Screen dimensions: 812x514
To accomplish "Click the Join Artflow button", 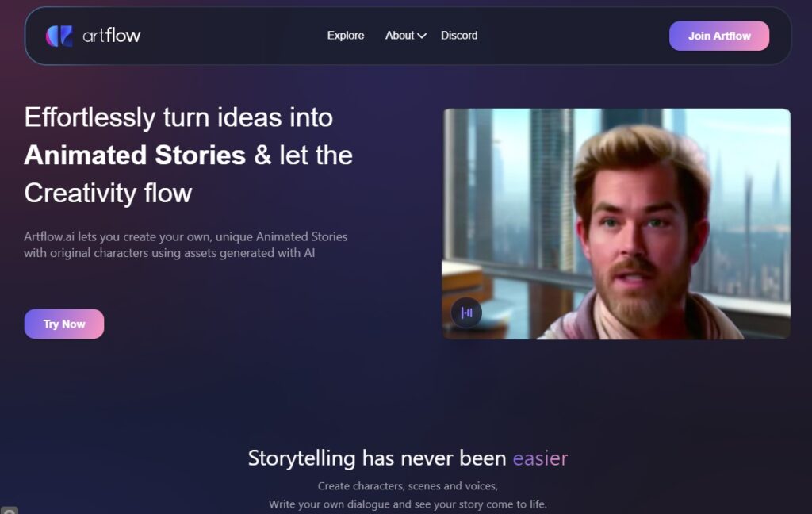I will click(x=718, y=36).
